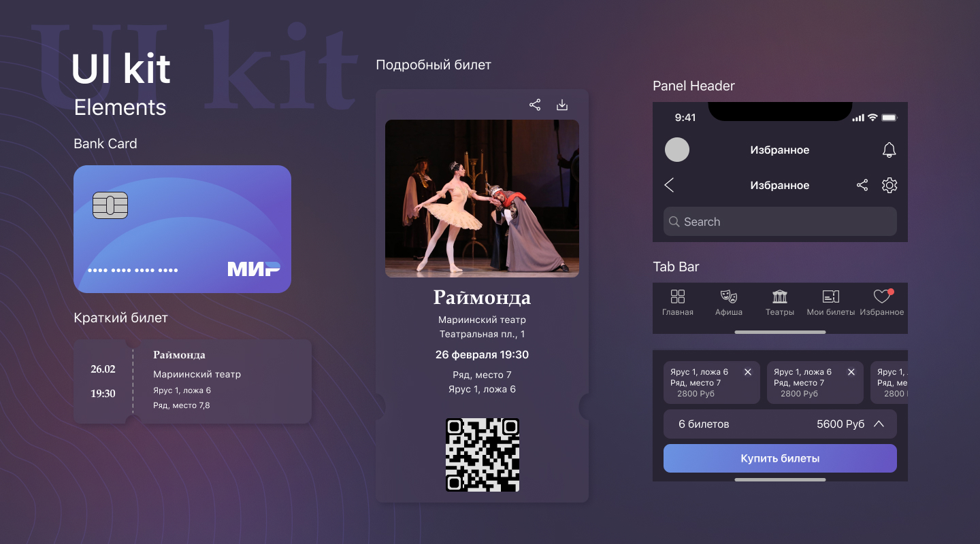Open the Мои билеты tab
Screen dimensions: 980x544
(831, 303)
